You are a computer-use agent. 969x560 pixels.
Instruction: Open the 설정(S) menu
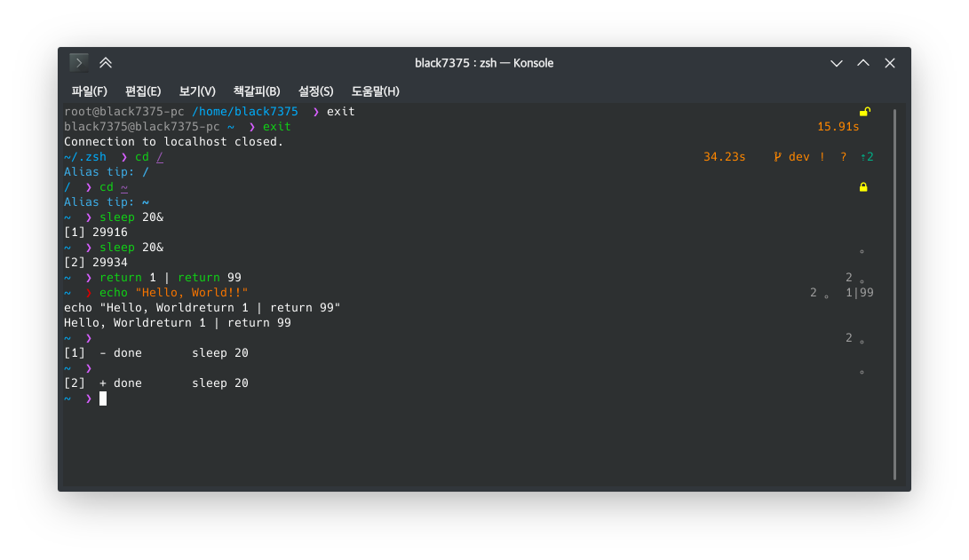(316, 91)
